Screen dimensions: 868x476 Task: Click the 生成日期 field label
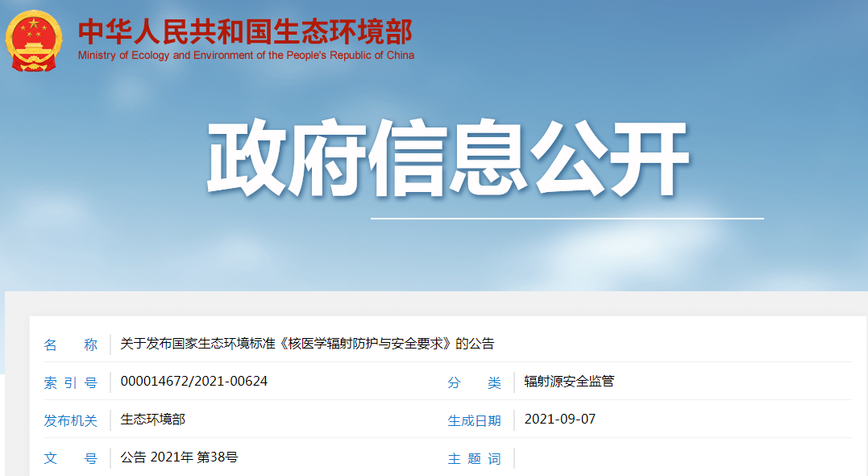[x=475, y=420]
